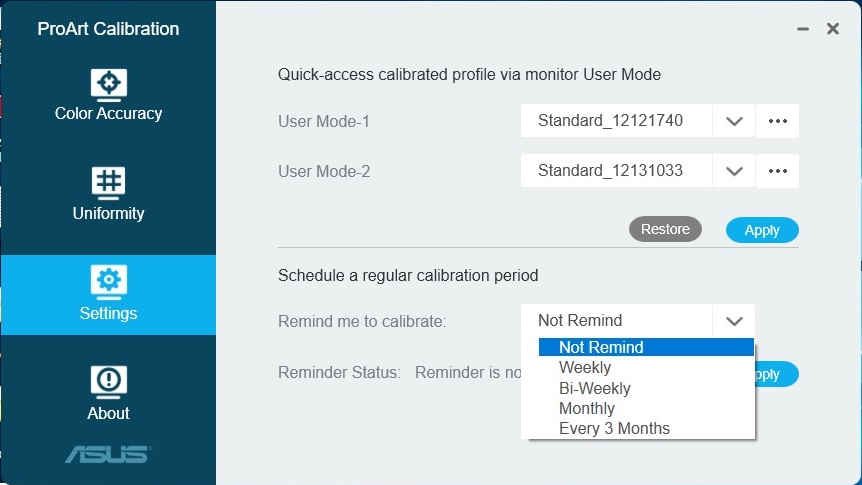Viewport: 862px width, 485px height.
Task: Open the three-dots options for User Mode-1
Action: tap(777, 121)
